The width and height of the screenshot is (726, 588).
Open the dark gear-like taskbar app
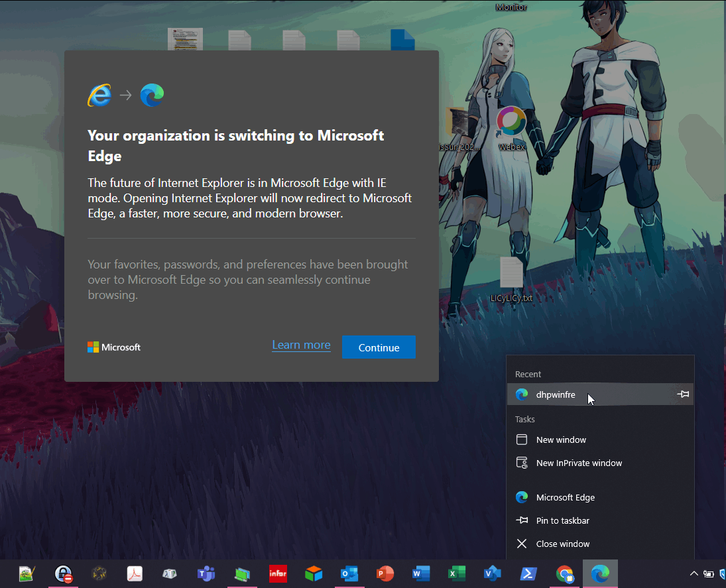click(99, 574)
